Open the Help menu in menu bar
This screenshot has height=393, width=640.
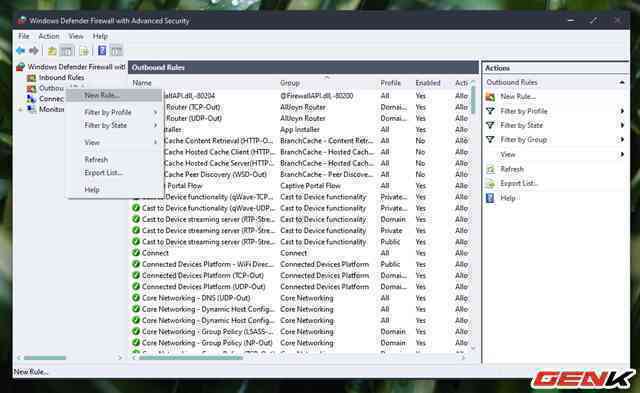point(100,36)
